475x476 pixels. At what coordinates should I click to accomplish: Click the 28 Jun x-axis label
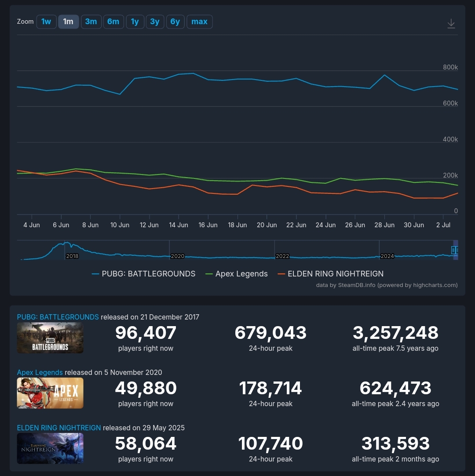coord(384,225)
